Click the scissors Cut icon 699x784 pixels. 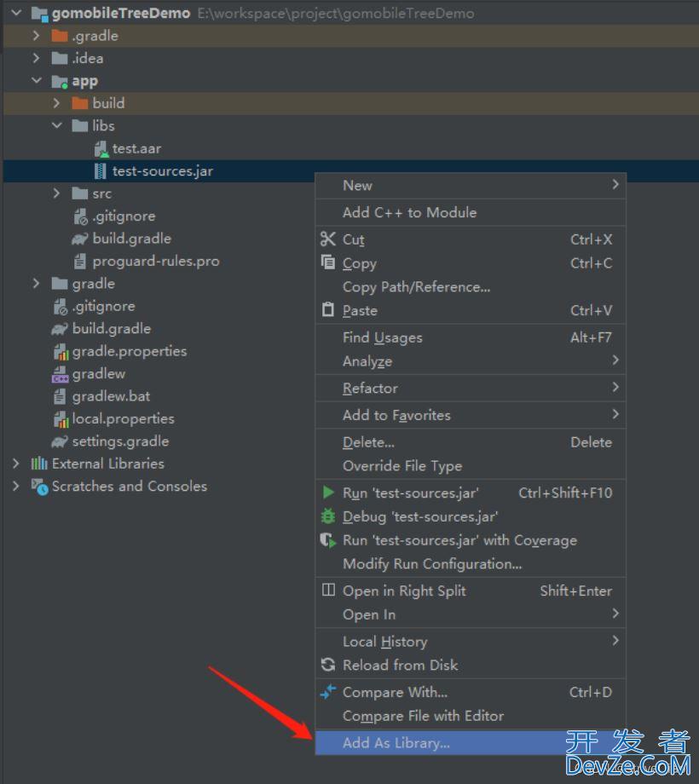tap(328, 239)
